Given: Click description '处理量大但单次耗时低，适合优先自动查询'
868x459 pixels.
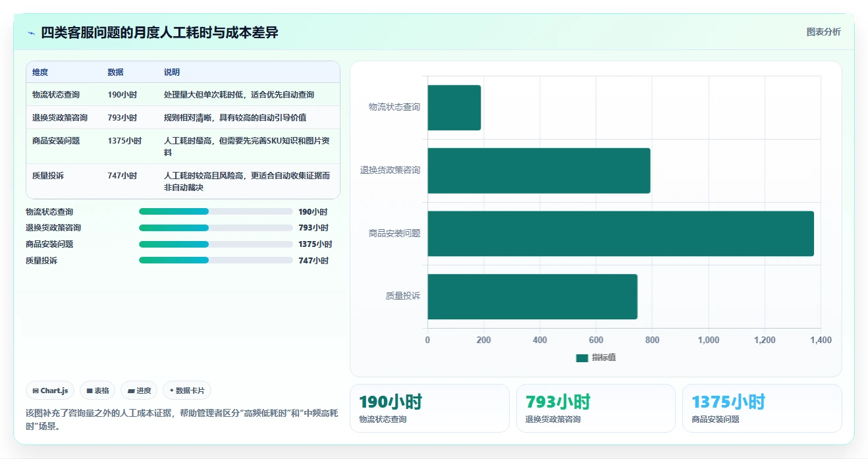Looking at the screenshot, I should pyautogui.click(x=239, y=95).
